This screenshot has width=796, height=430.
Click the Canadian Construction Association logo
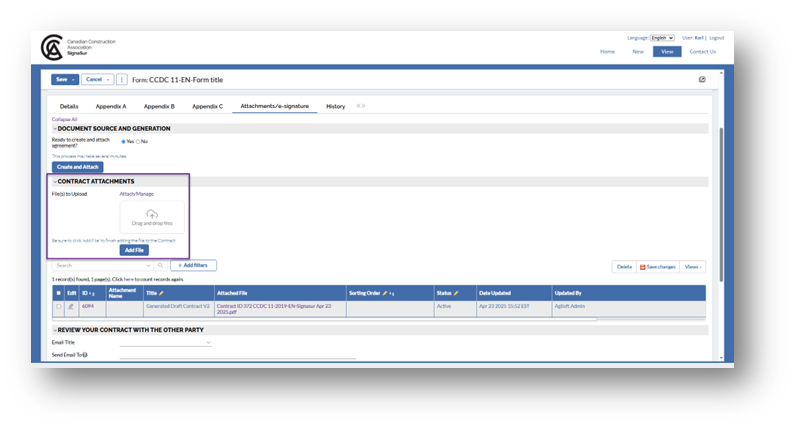click(x=51, y=47)
